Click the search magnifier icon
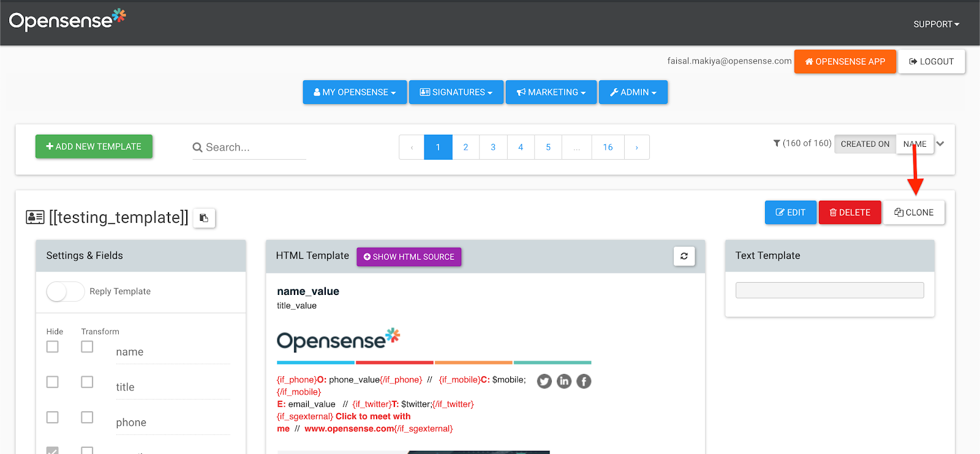Image resolution: width=980 pixels, height=454 pixels. 197,147
